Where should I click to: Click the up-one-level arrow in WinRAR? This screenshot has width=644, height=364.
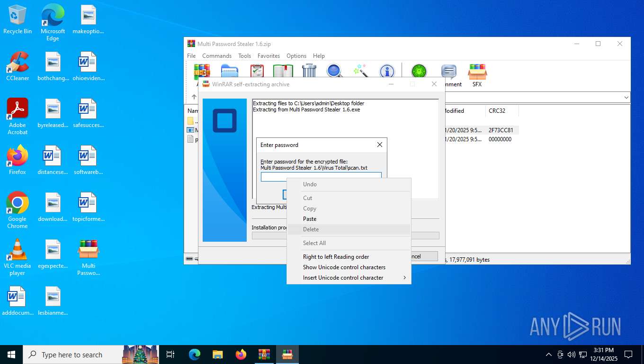[x=194, y=97]
